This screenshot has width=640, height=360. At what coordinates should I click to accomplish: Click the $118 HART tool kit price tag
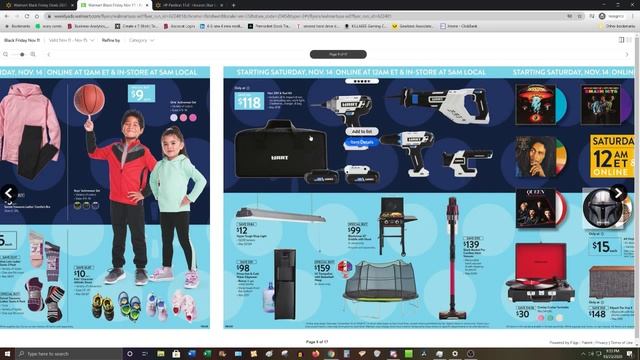point(249,102)
